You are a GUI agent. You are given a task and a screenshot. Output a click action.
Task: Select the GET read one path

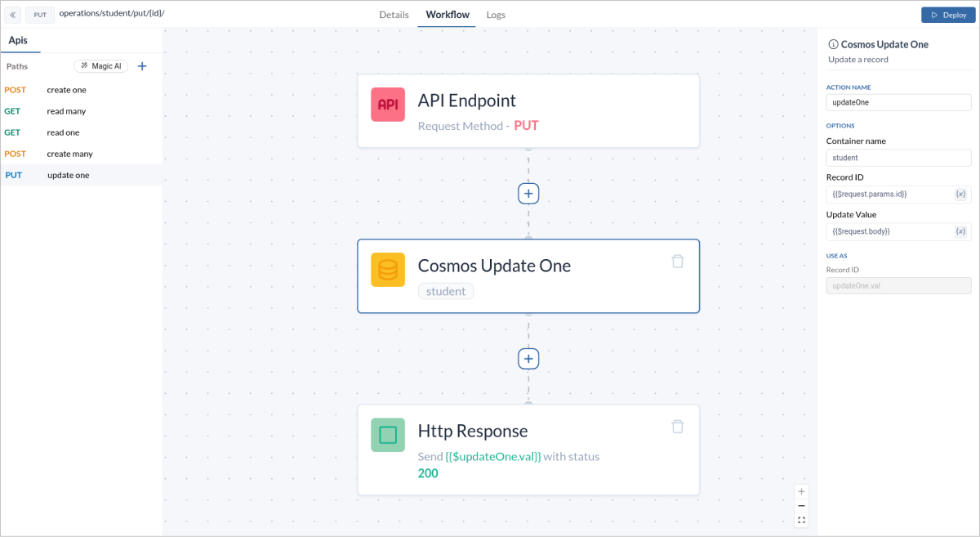(82, 132)
